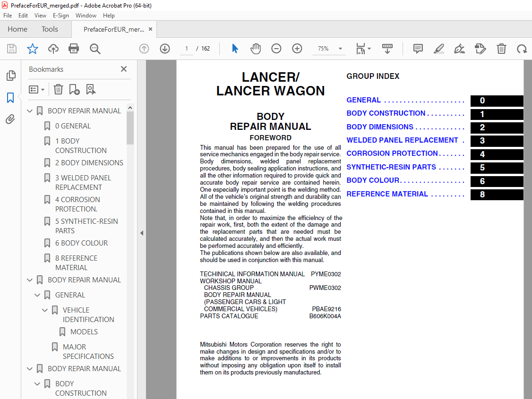The image size is (532, 399).
Task: Find current bookmark icon
Action: tap(91, 90)
